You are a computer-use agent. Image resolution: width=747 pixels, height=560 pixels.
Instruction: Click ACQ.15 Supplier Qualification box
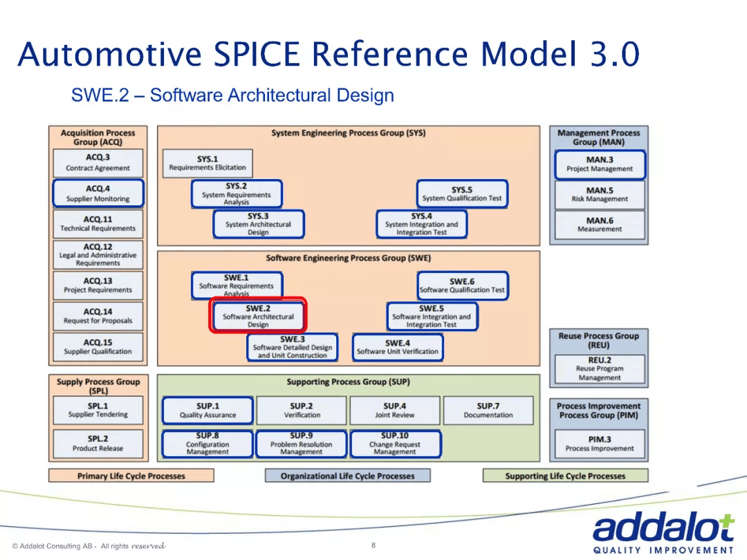tap(98, 346)
